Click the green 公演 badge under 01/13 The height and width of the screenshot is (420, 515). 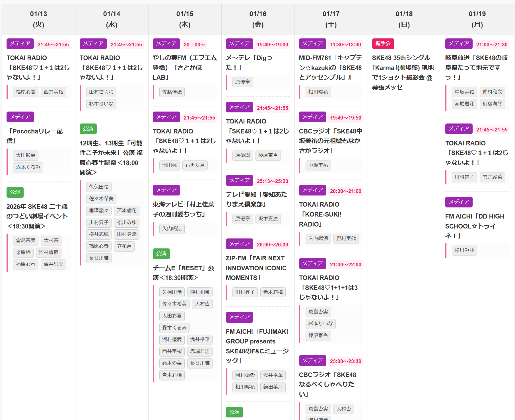[15, 192]
